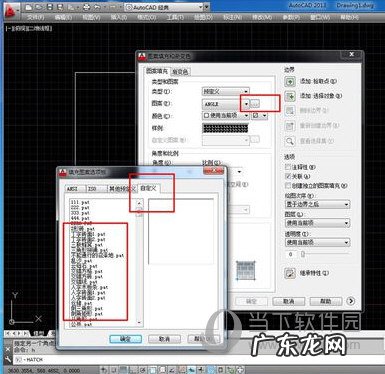Click the transparency slider handle
Screen dimensions: 385x374
303,254
